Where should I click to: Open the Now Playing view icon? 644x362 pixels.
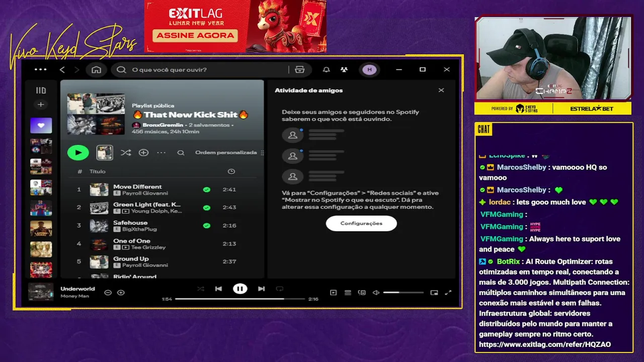[x=333, y=293]
